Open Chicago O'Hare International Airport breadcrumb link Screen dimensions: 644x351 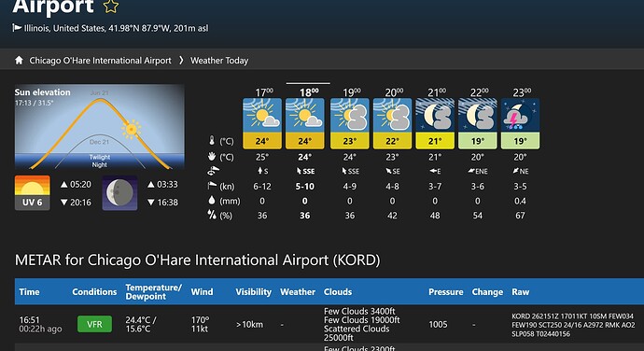(x=100, y=61)
